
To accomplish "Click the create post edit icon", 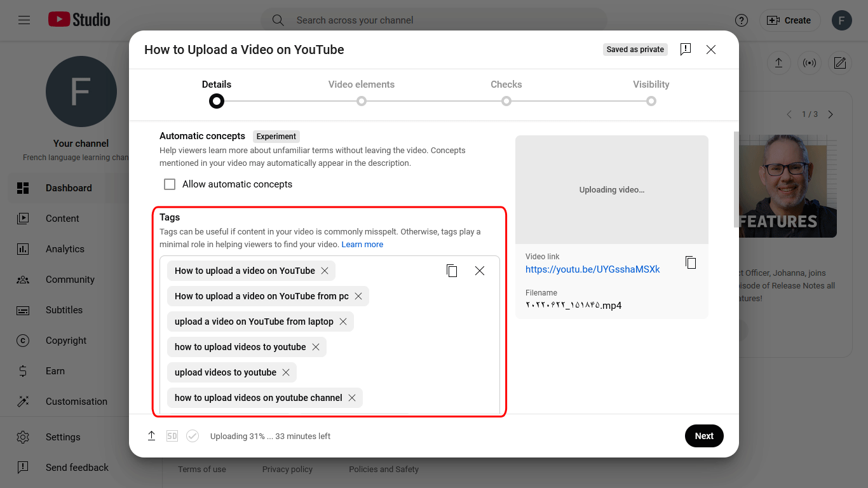I will (x=840, y=63).
